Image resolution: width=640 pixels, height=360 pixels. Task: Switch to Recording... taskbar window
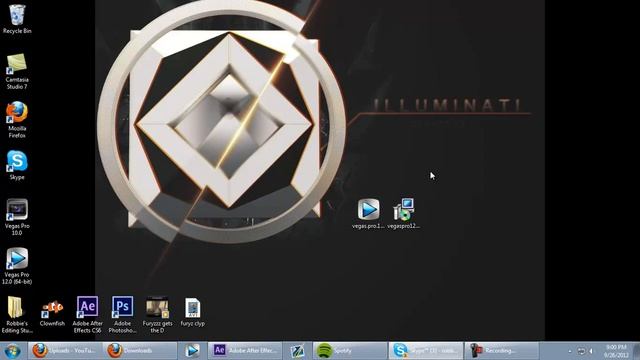tap(501, 351)
